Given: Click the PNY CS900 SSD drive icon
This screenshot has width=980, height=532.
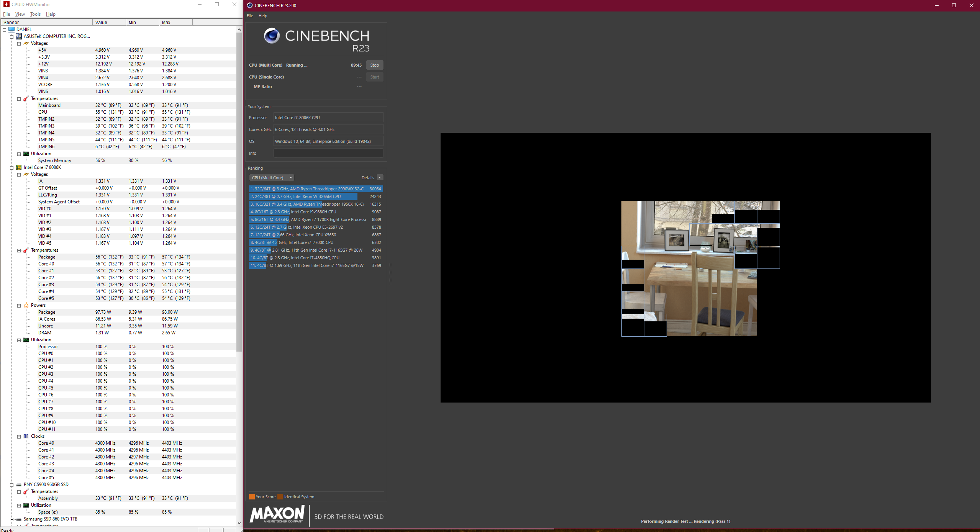Looking at the screenshot, I should click(18, 485).
